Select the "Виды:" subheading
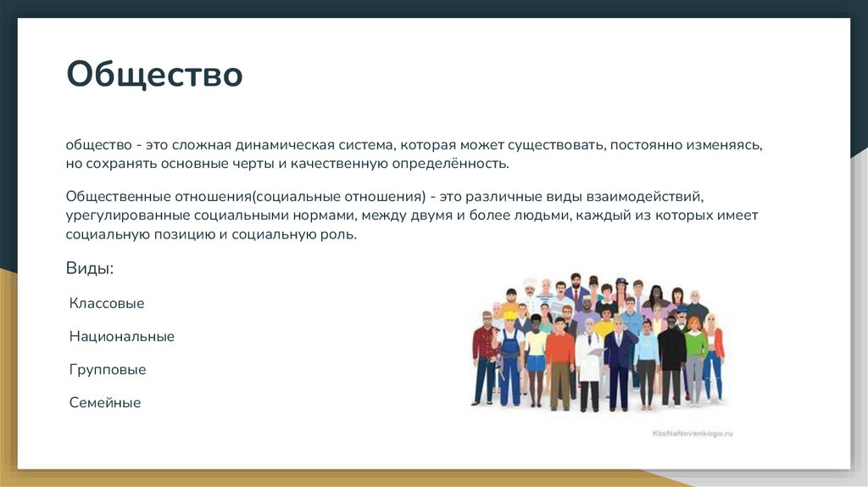 (x=90, y=268)
